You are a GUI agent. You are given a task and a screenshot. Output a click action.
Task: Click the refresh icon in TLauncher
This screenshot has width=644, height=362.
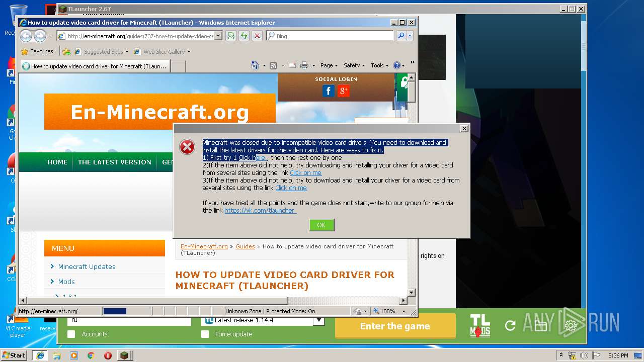510,326
